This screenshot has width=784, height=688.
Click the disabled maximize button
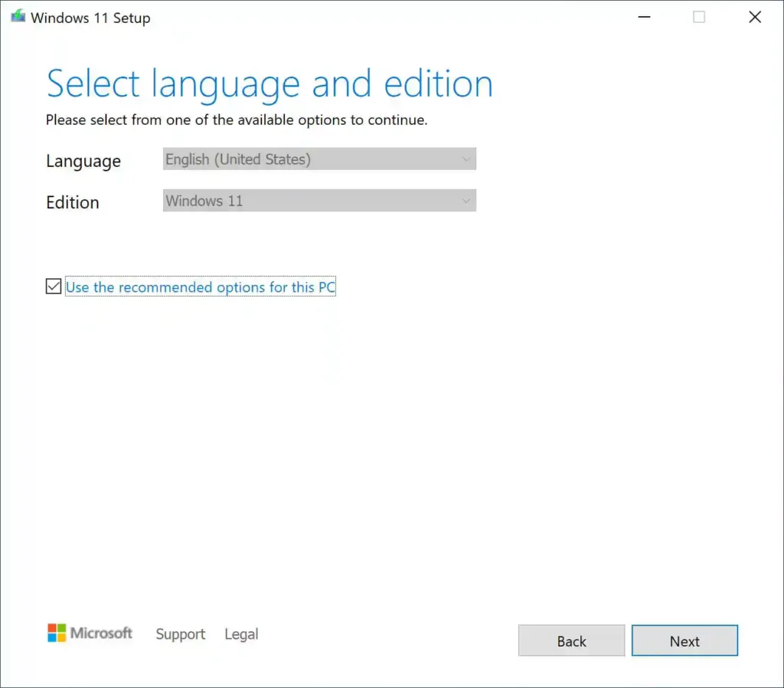tap(699, 17)
